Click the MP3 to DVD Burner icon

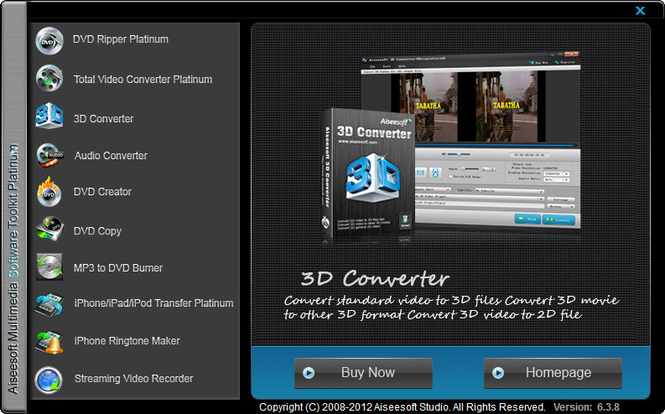[x=49, y=267]
